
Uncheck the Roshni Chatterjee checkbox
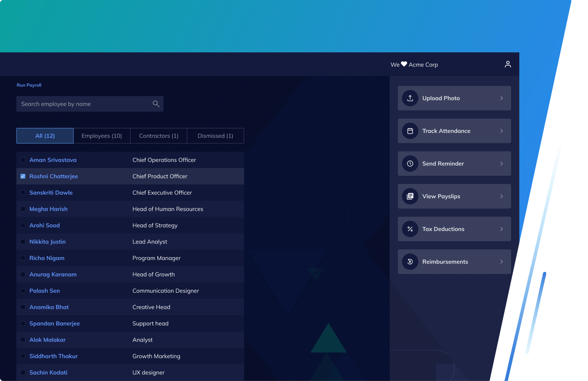pos(23,176)
